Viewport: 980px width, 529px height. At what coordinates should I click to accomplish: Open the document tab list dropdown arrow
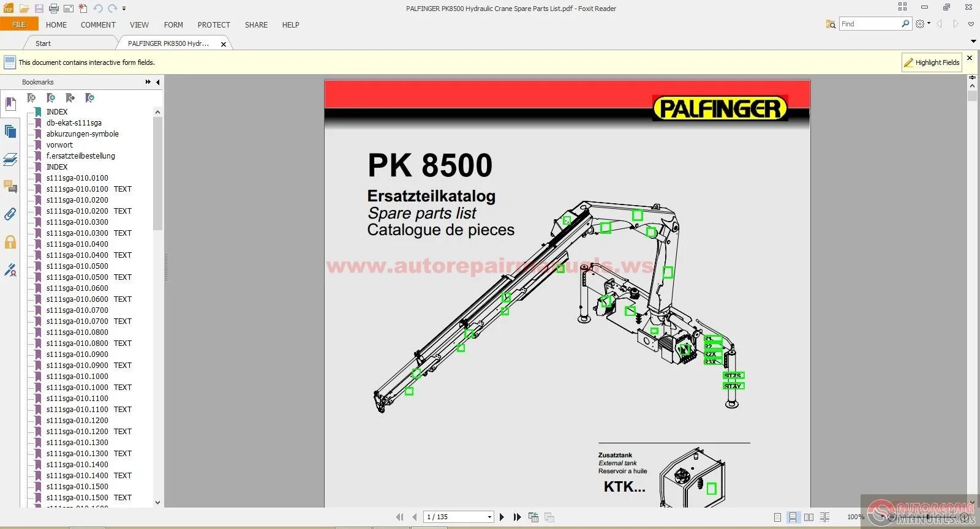[x=973, y=42]
